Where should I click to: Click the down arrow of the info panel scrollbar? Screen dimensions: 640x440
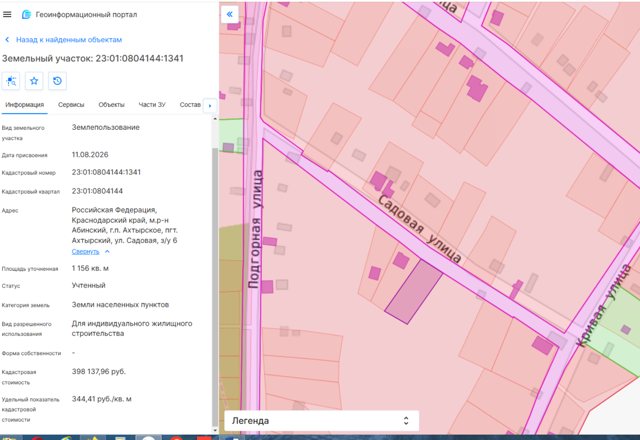(x=215, y=430)
